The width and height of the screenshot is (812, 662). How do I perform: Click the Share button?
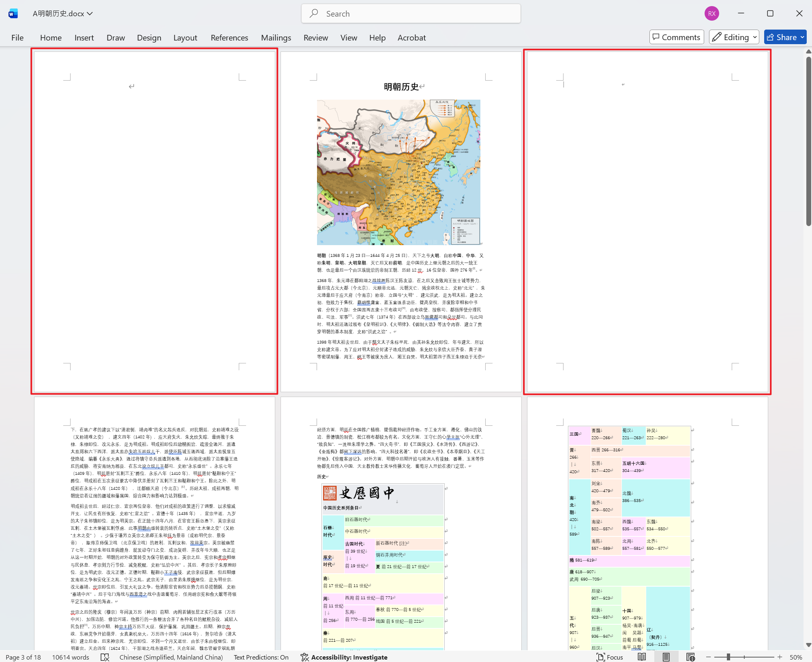[x=785, y=37]
